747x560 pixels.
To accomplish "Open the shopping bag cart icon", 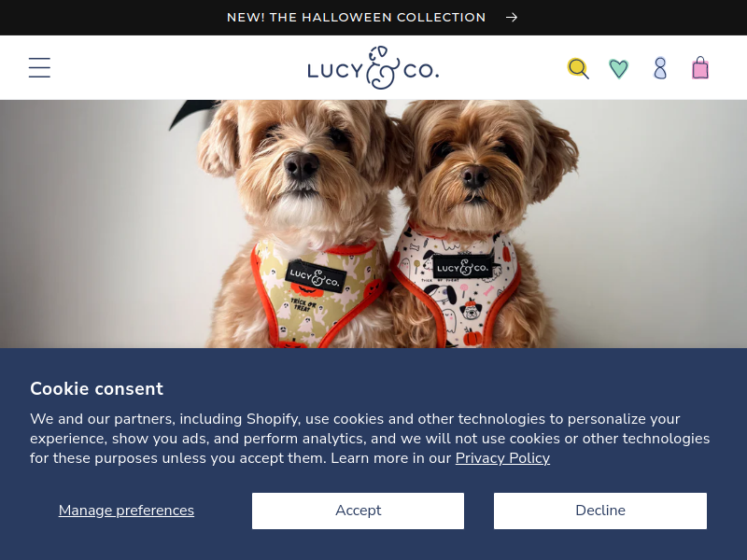I will click(700, 67).
